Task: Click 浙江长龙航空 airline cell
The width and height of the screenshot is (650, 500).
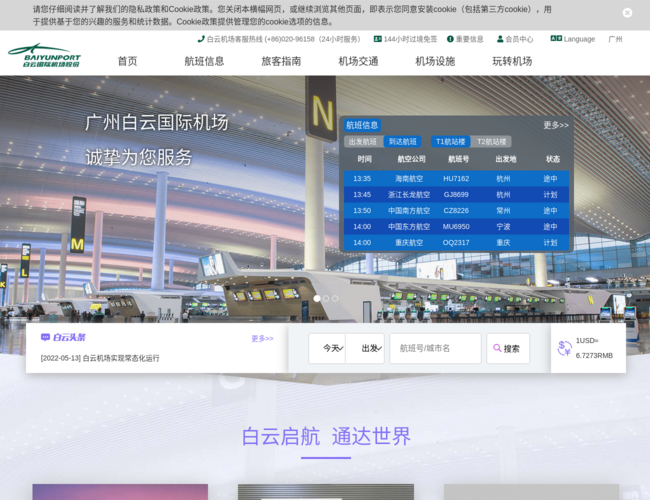Action: (409, 194)
